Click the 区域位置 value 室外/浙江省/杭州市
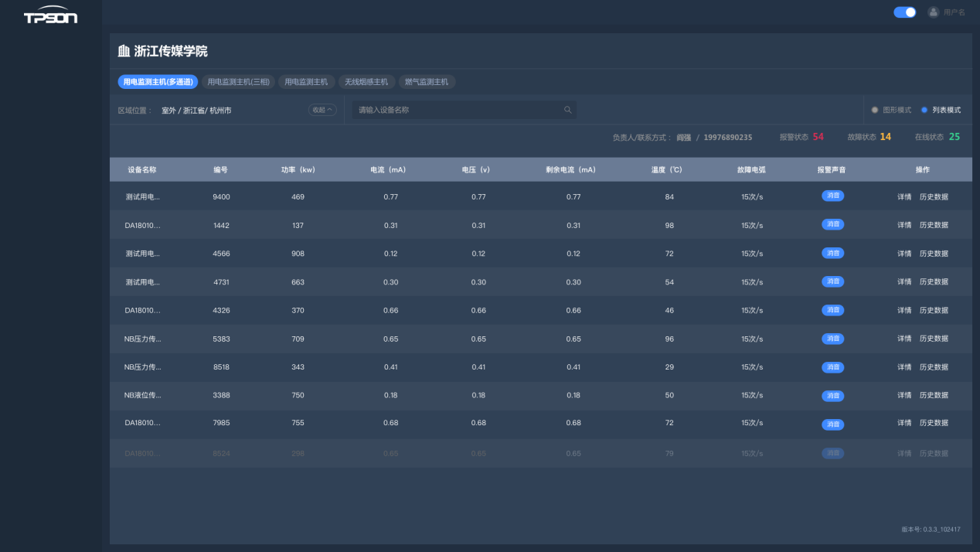This screenshot has height=552, width=980. (196, 111)
